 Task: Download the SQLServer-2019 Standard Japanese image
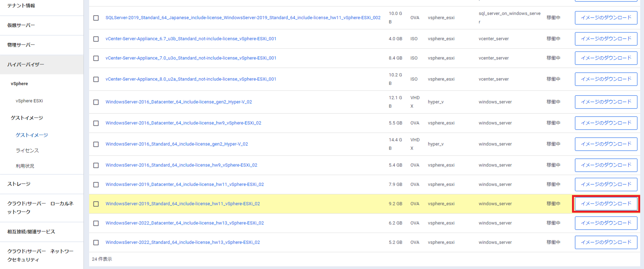606,18
